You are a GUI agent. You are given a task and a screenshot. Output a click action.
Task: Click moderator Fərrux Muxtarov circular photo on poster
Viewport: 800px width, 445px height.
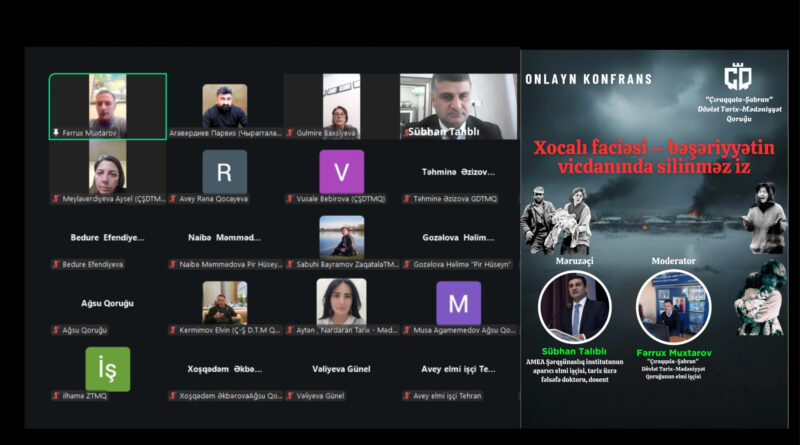(x=673, y=307)
